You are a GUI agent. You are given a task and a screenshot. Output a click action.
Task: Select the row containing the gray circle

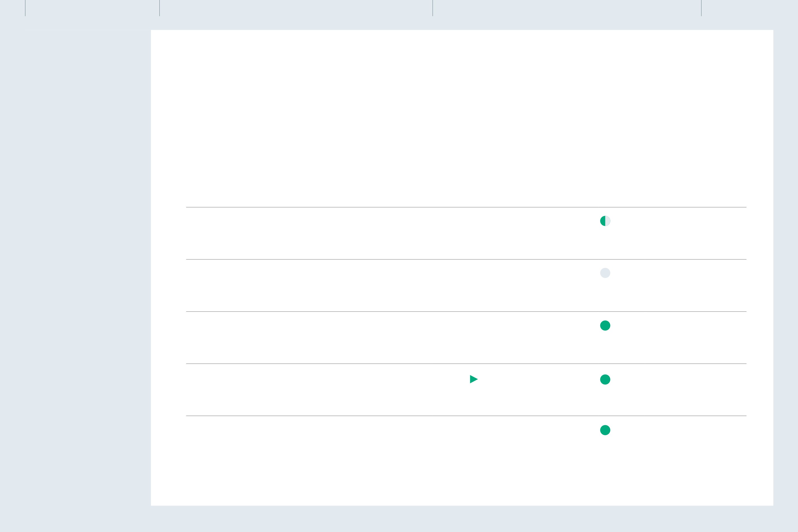click(x=466, y=285)
